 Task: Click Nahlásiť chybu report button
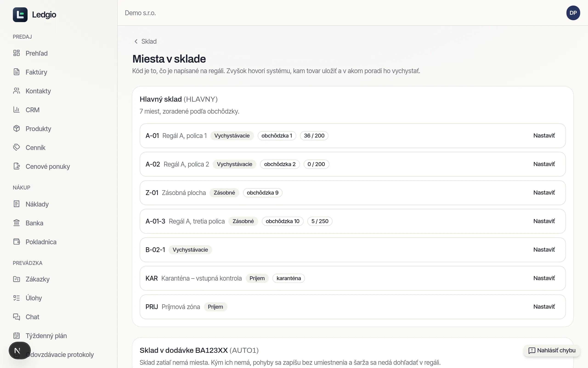552,351
